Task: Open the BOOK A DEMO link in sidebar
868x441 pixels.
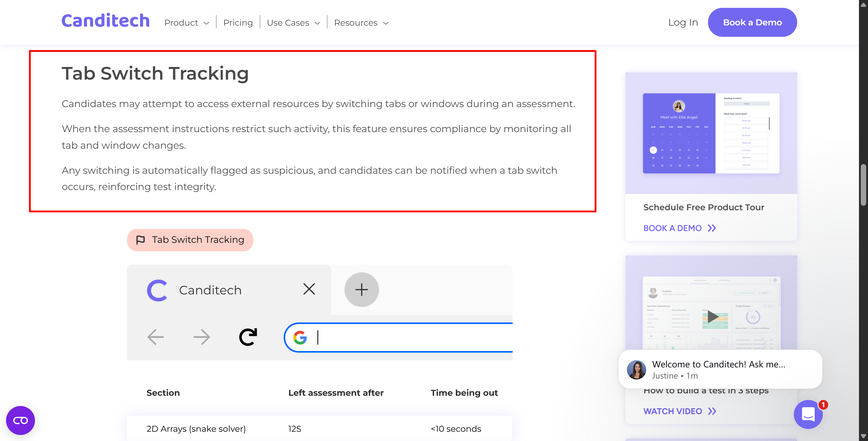Action: click(x=679, y=228)
